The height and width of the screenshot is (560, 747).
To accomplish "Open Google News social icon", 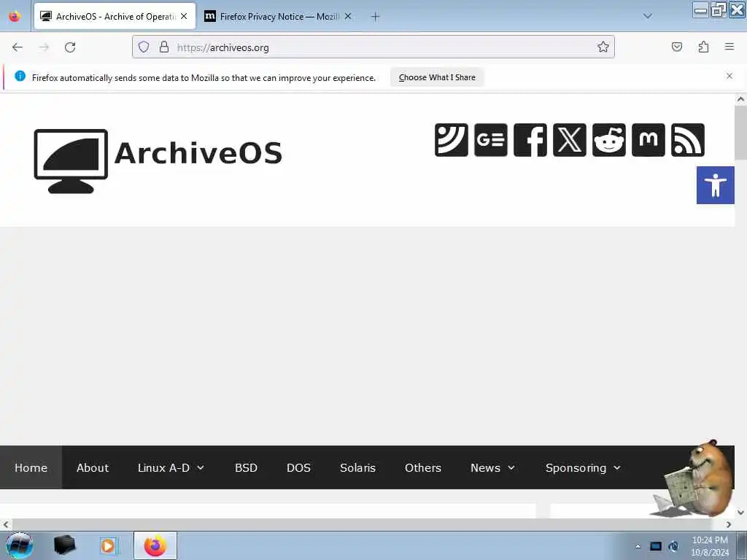I will tap(491, 140).
